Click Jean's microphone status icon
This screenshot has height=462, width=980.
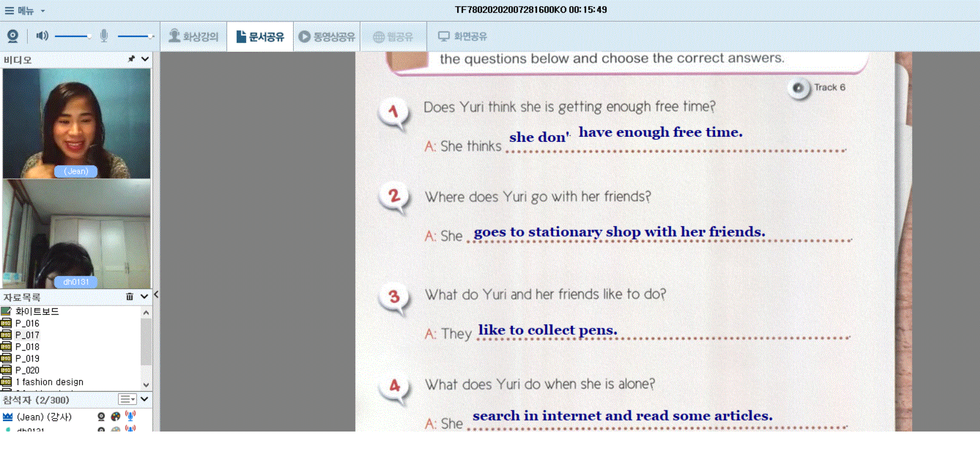(130, 416)
